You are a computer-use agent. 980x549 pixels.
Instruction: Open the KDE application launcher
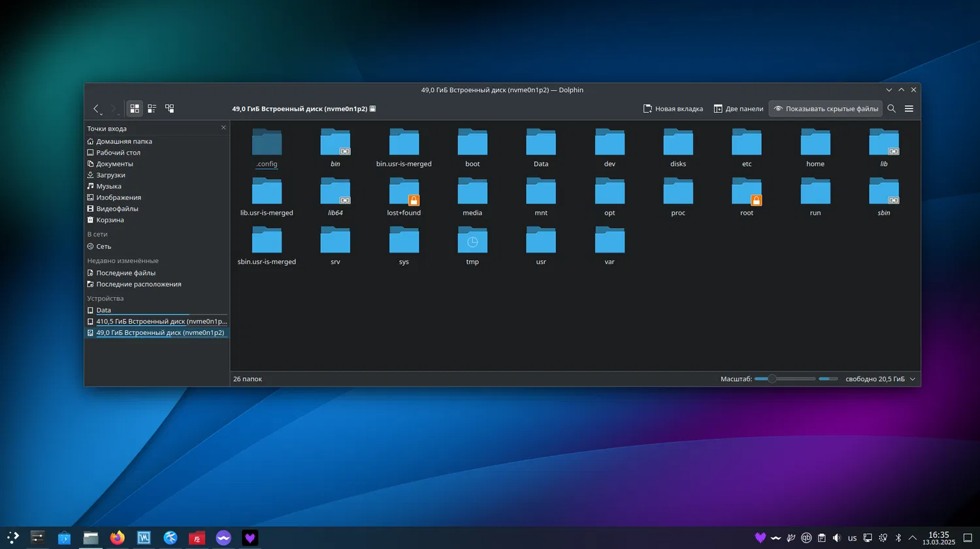13,538
